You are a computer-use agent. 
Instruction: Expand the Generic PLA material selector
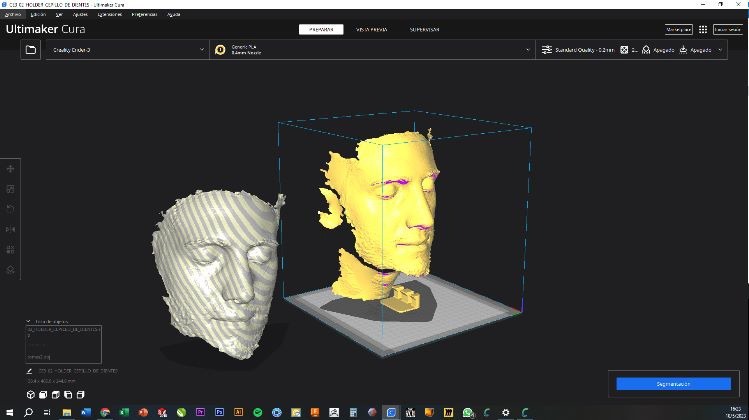tap(373, 50)
